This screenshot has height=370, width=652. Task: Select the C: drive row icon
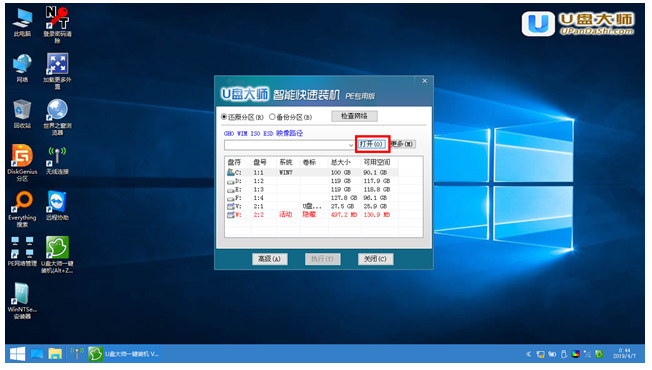pyautogui.click(x=231, y=172)
